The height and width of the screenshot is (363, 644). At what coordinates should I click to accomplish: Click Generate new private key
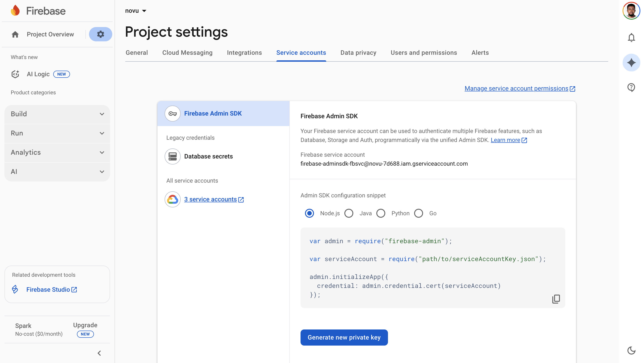tap(344, 337)
